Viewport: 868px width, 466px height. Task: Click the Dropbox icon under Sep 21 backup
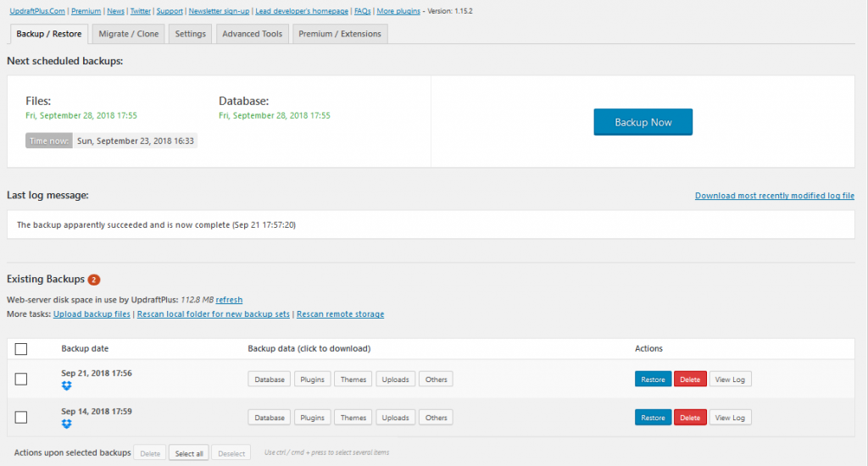click(x=66, y=386)
